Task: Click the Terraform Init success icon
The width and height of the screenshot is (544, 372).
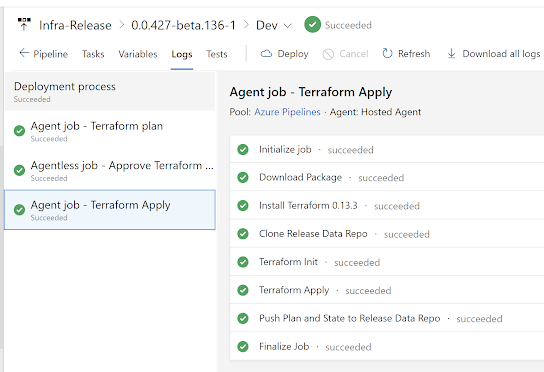Action: coord(243,262)
